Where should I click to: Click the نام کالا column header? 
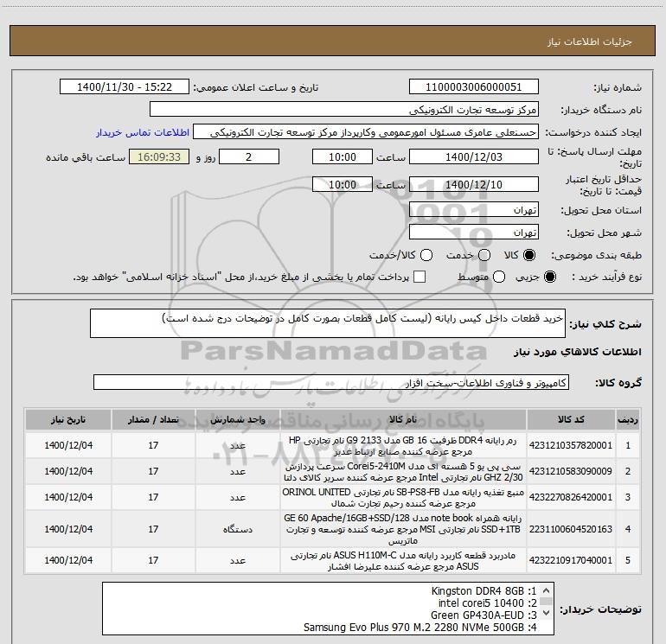pyautogui.click(x=403, y=420)
